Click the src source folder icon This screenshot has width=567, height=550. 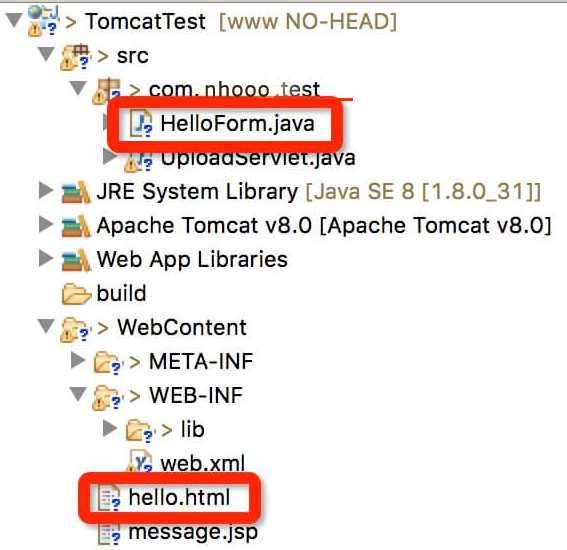click(75, 56)
